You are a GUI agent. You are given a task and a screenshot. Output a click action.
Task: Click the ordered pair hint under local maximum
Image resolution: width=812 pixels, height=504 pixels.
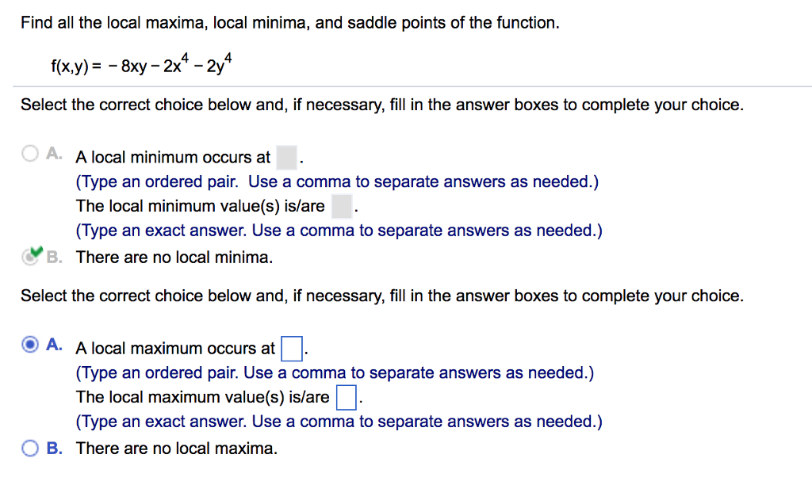(x=335, y=372)
